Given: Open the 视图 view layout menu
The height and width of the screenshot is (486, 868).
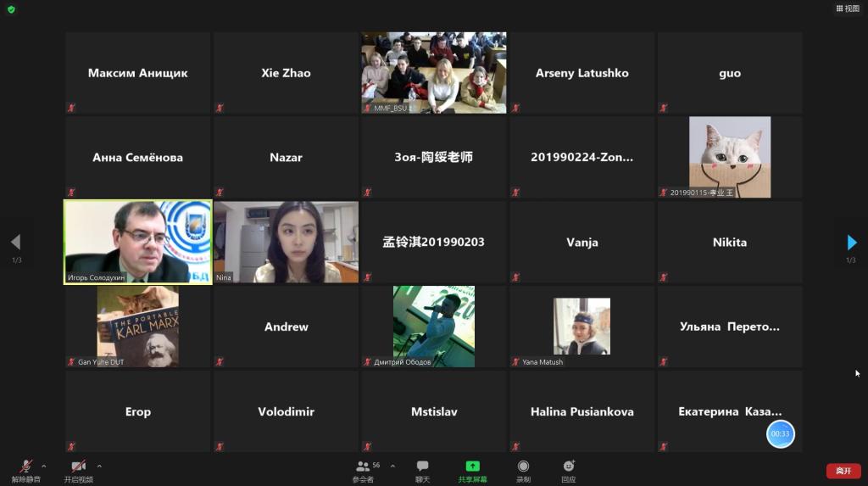Looking at the screenshot, I should (847, 8).
